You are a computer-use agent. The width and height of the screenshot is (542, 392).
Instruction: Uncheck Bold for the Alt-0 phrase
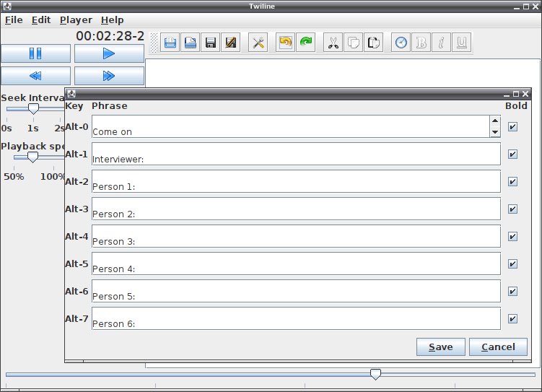tap(512, 126)
